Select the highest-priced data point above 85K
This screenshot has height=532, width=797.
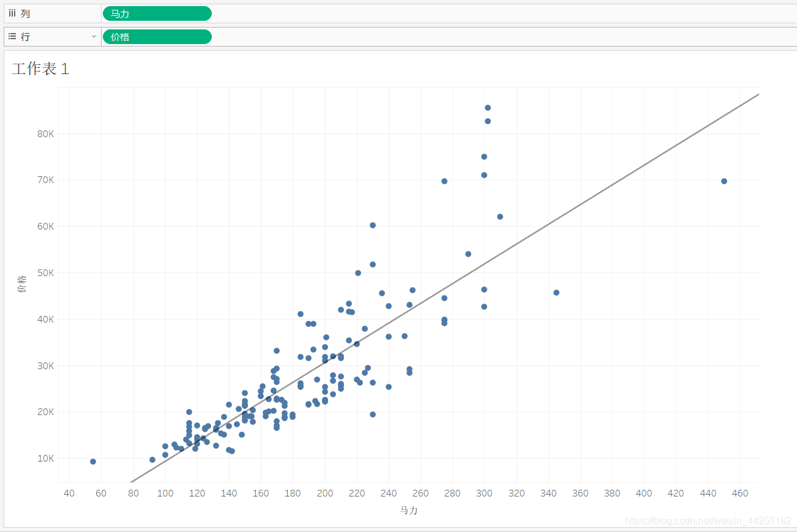click(x=488, y=108)
